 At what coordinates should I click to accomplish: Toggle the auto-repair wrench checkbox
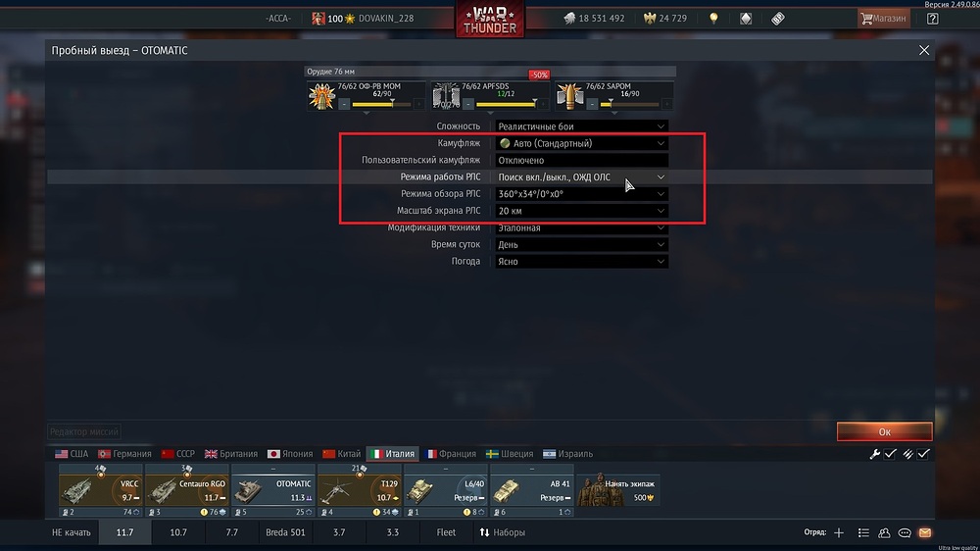890,454
